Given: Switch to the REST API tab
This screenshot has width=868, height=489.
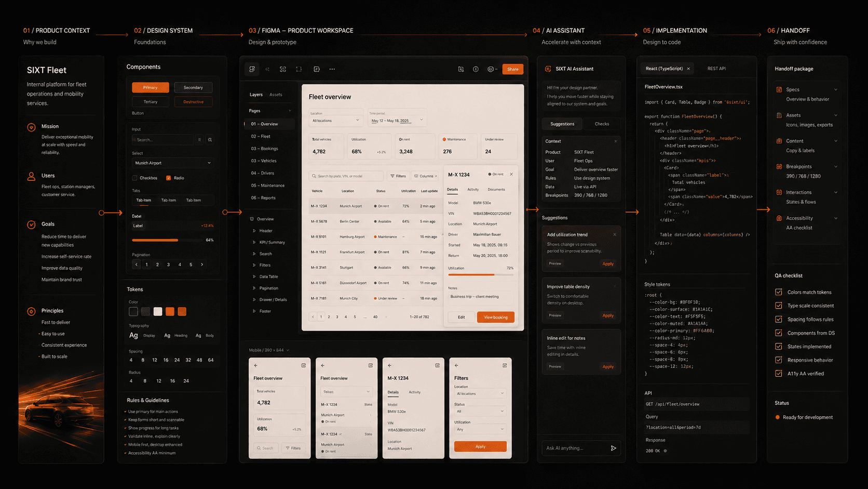Looking at the screenshot, I should [x=716, y=69].
